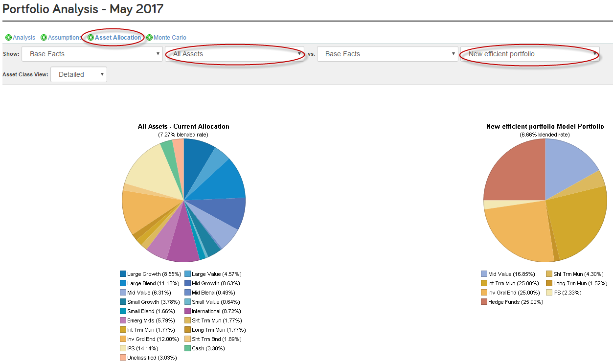Click the Inv Grd Bnd slice of model pie

516,230
